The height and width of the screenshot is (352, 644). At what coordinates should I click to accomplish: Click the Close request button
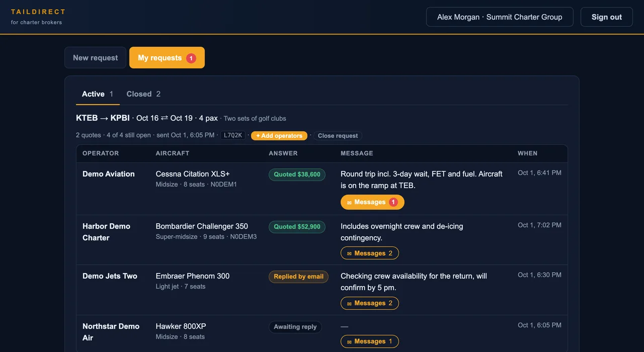[x=338, y=136]
